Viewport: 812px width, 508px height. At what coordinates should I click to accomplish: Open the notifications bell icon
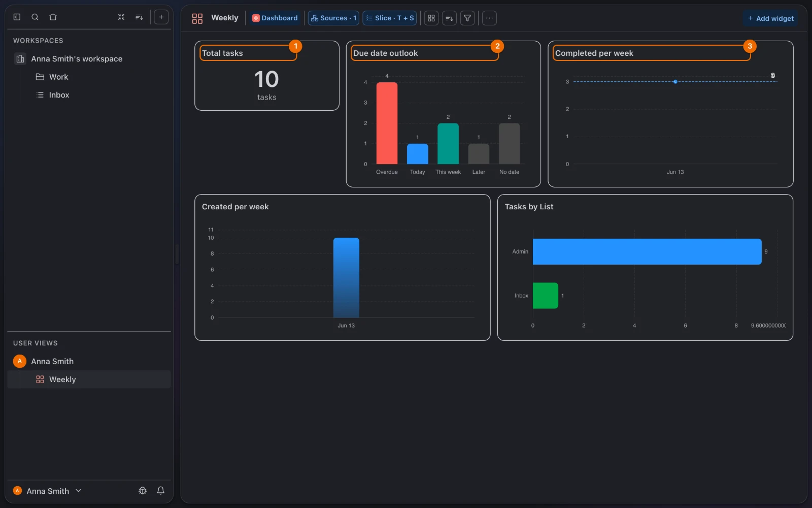(x=160, y=490)
